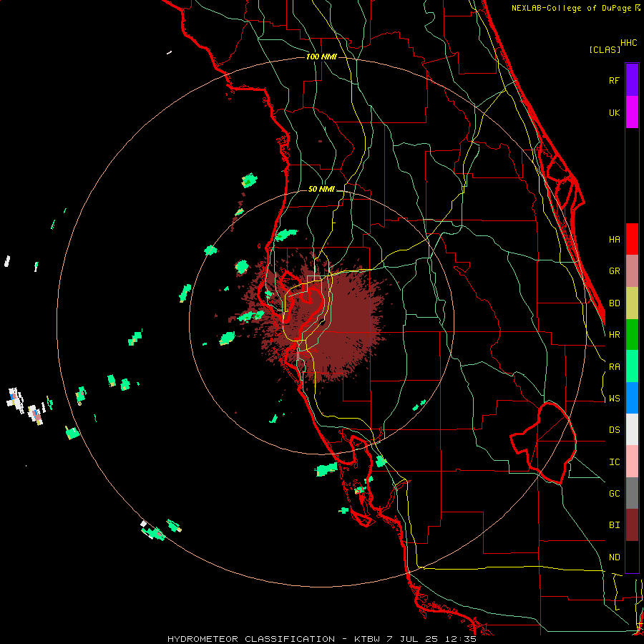Click the HA legend label
The image size is (644, 644).
click(x=614, y=239)
